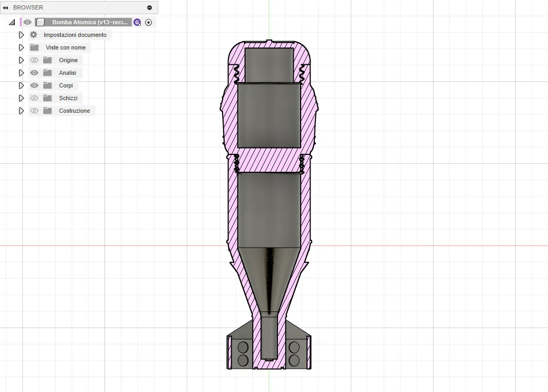Select the Impostazioni documento label

click(75, 35)
